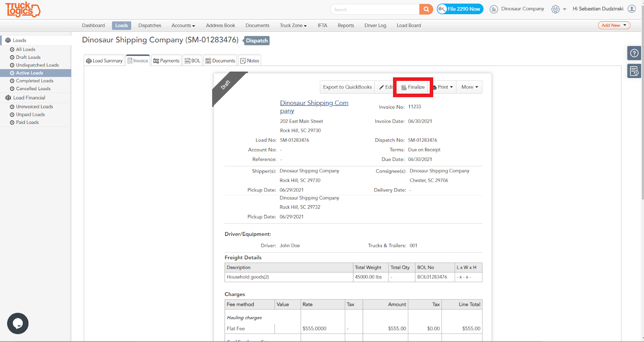This screenshot has height=342, width=644.
Task: Click the Notes tab icon
Action: coord(243,61)
